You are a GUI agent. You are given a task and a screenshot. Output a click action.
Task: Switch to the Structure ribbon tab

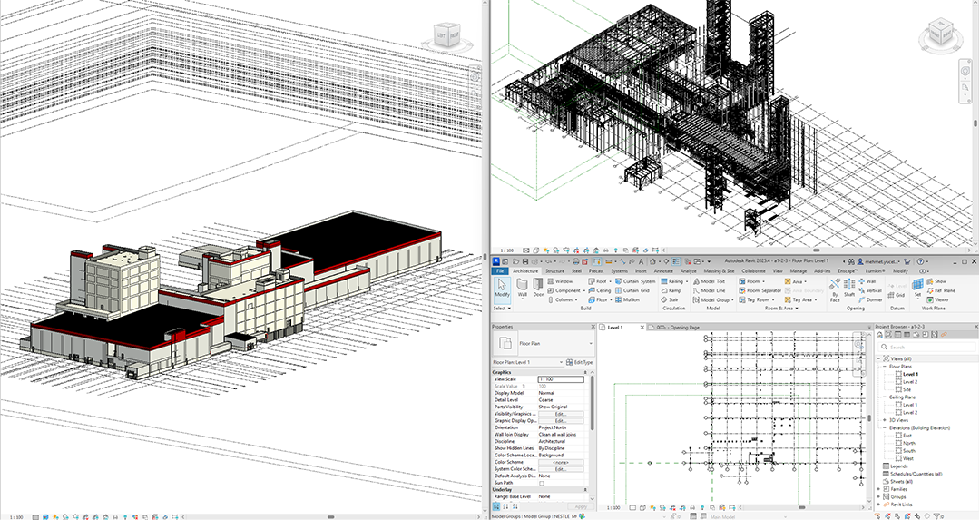(x=554, y=270)
